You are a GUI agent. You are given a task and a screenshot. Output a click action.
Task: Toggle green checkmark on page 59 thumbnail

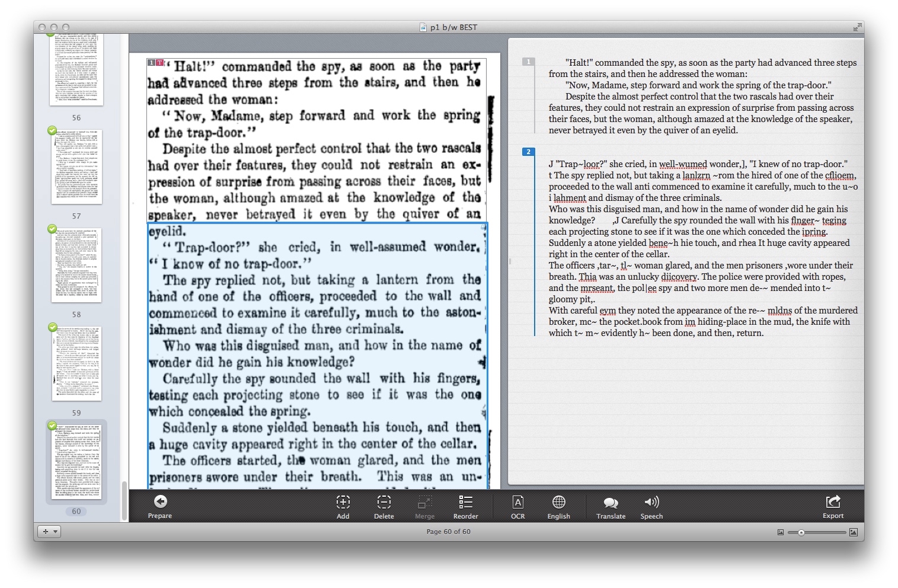[x=52, y=327]
